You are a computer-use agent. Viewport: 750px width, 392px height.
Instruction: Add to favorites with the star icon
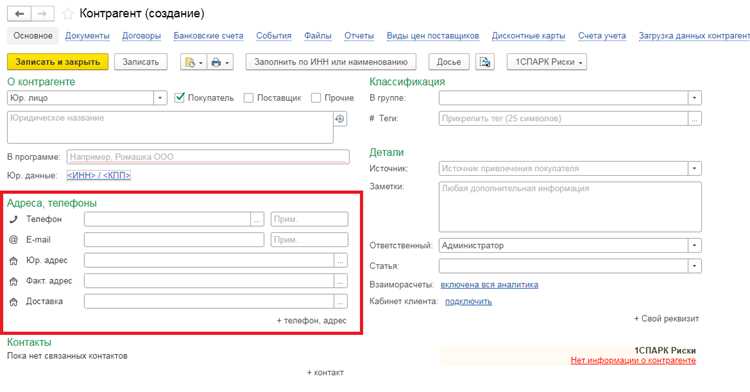[68, 14]
